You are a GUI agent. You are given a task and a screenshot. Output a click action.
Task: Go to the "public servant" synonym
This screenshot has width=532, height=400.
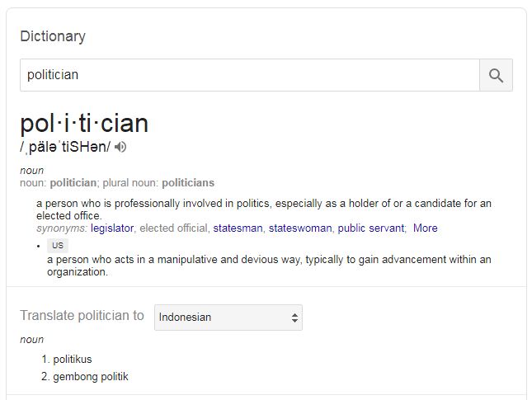[371, 228]
